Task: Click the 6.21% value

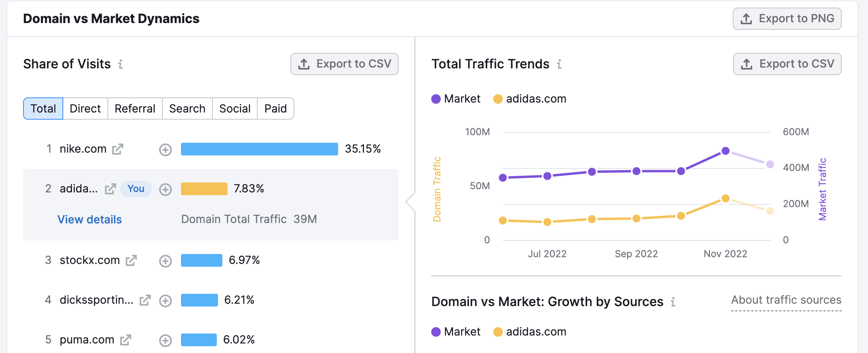Action: click(x=239, y=300)
